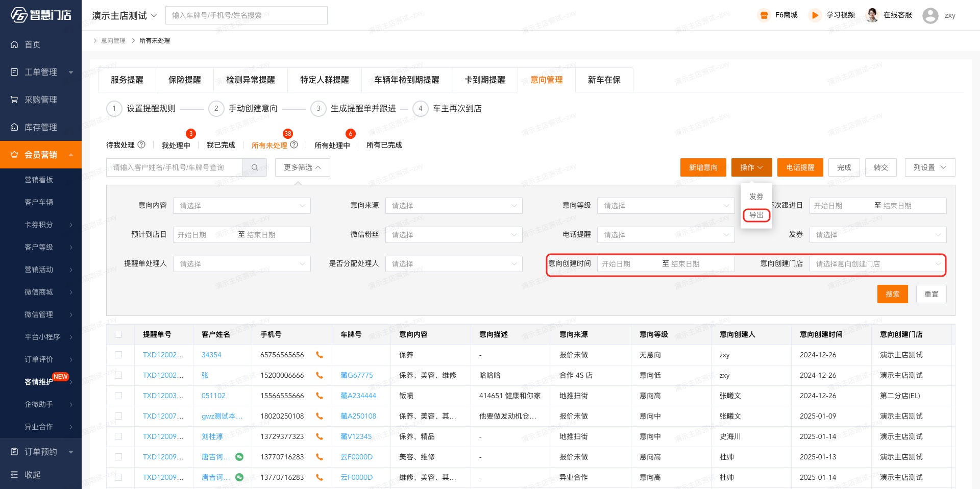Open the 所有处理中 status filter
The height and width of the screenshot is (489, 980).
point(332,145)
